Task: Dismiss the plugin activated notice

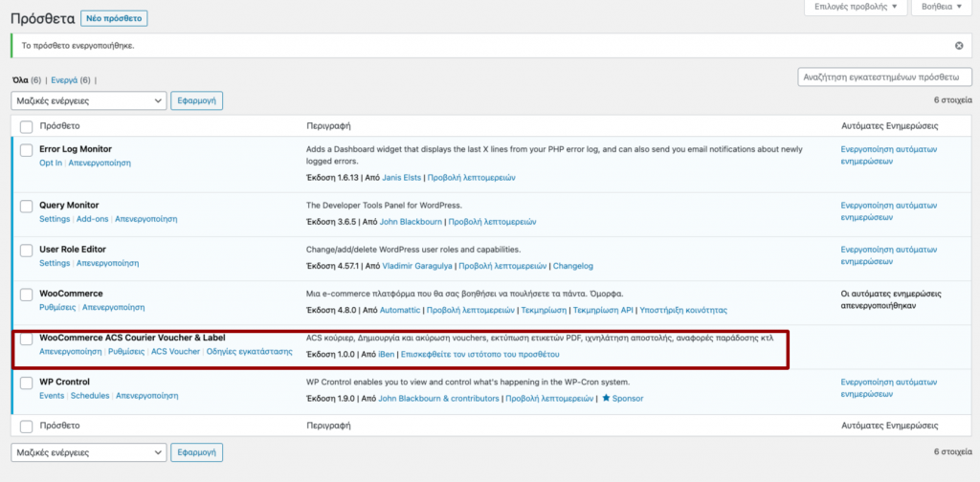Action: coord(959,46)
